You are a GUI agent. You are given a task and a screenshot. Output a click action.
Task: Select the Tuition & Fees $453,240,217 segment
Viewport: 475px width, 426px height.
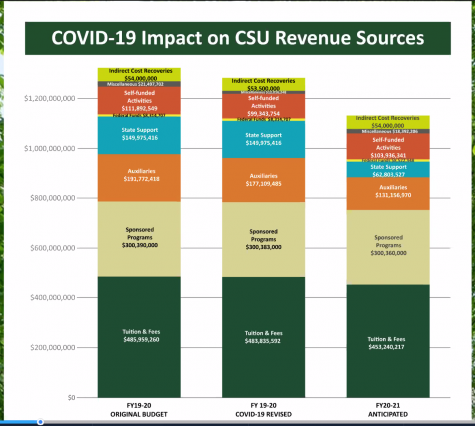388,341
